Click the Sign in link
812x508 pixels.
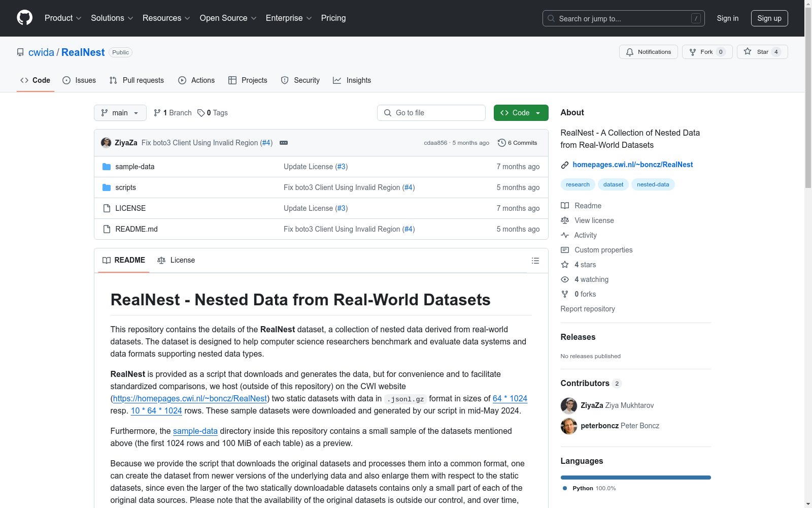[728, 18]
